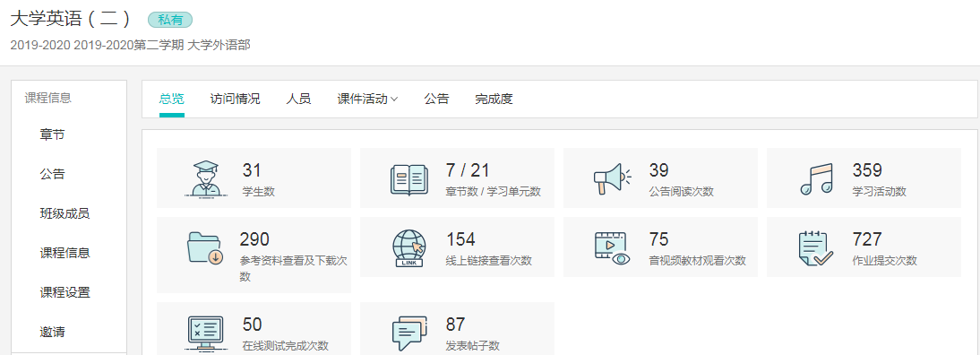Click the 作业提交次数 label

884,261
